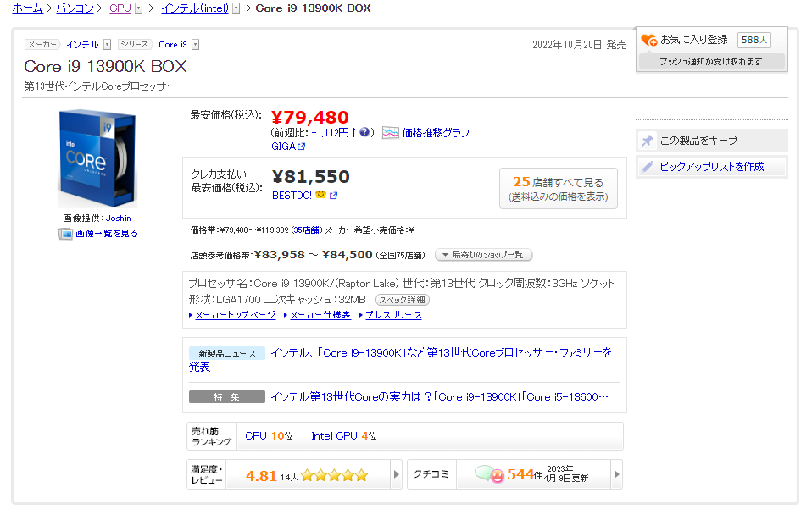Viewport: 812px width, 509px height.
Task: Expand the 最寄りのショップ一覧 dropdown
Action: [x=484, y=254]
